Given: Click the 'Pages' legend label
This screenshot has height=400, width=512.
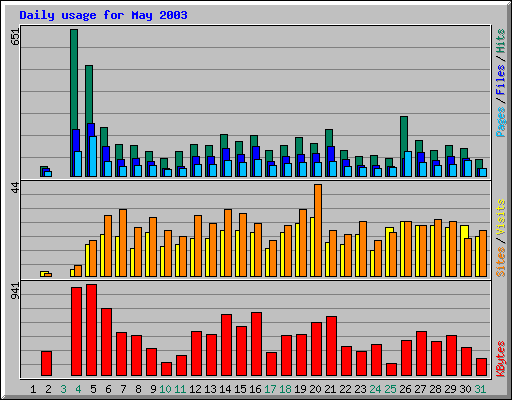Looking at the screenshot, I should 501,122.
